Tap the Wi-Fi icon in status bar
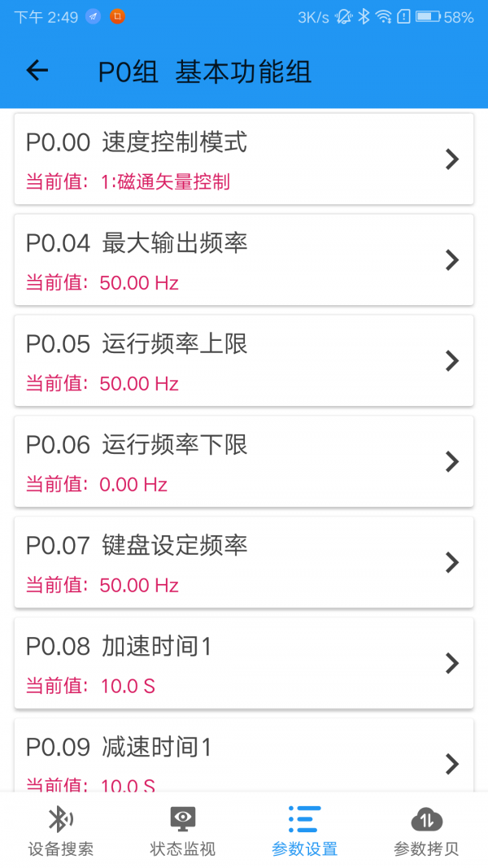Viewport: 488px width, 868px height. coord(383,16)
